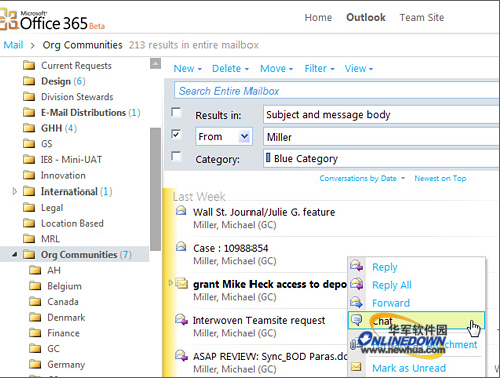The height and width of the screenshot is (378, 500).
Task: Click the Reply icon in context menu
Action: [x=356, y=266]
